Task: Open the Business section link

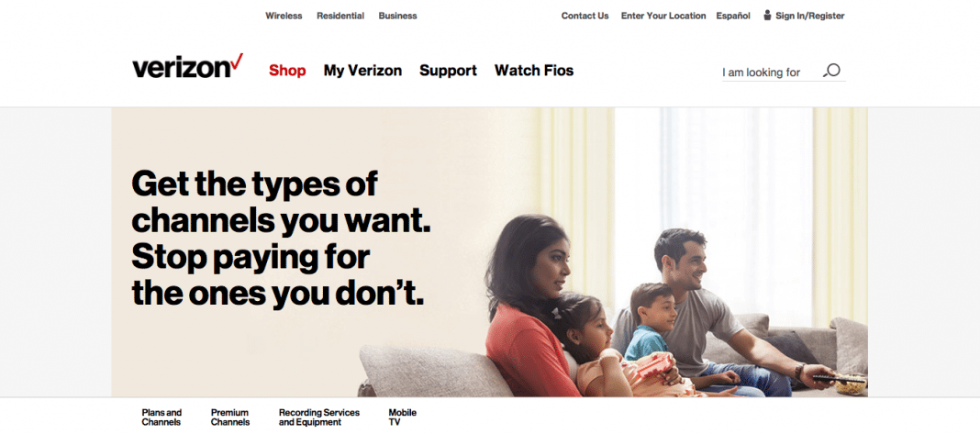Action: 397,16
